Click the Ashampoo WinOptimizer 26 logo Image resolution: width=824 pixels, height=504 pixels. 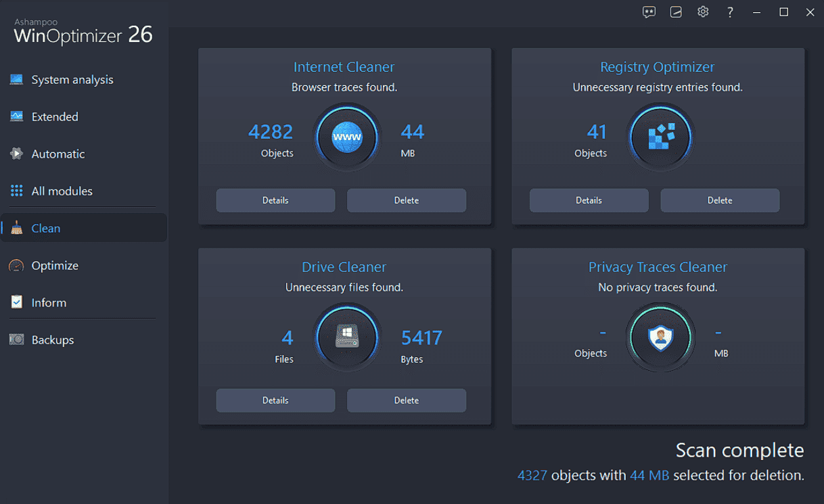coord(83,31)
